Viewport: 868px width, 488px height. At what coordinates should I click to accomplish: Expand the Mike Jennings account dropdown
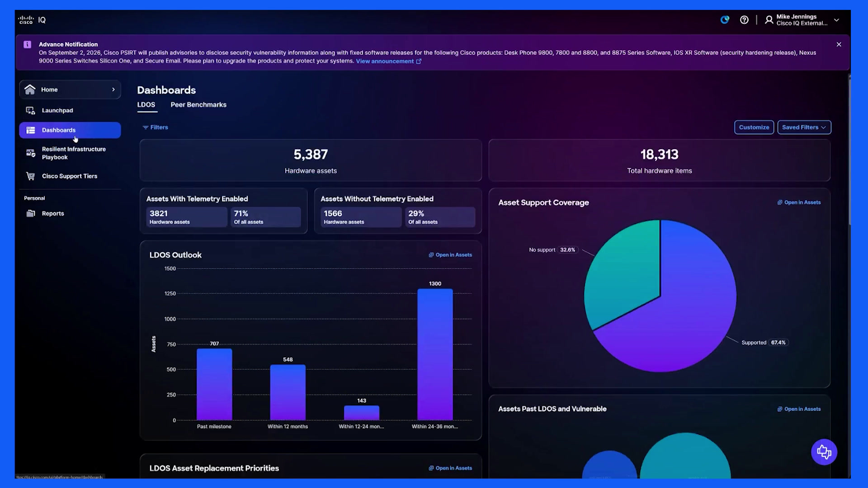836,20
